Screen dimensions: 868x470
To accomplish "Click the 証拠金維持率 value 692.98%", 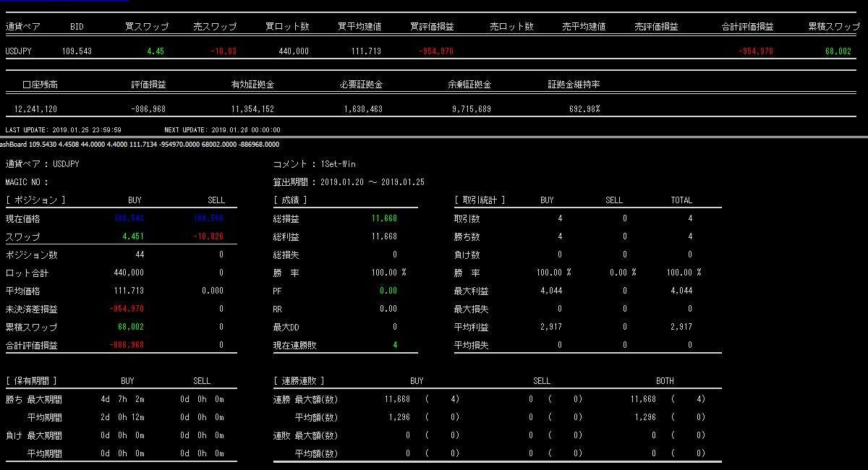I will [584, 109].
